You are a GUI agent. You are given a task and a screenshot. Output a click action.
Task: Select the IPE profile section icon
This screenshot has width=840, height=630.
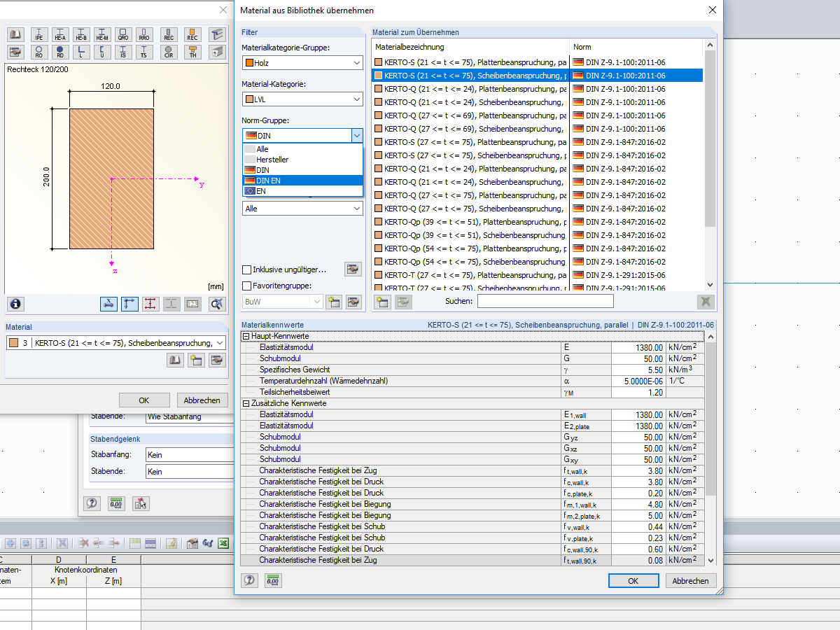39,34
